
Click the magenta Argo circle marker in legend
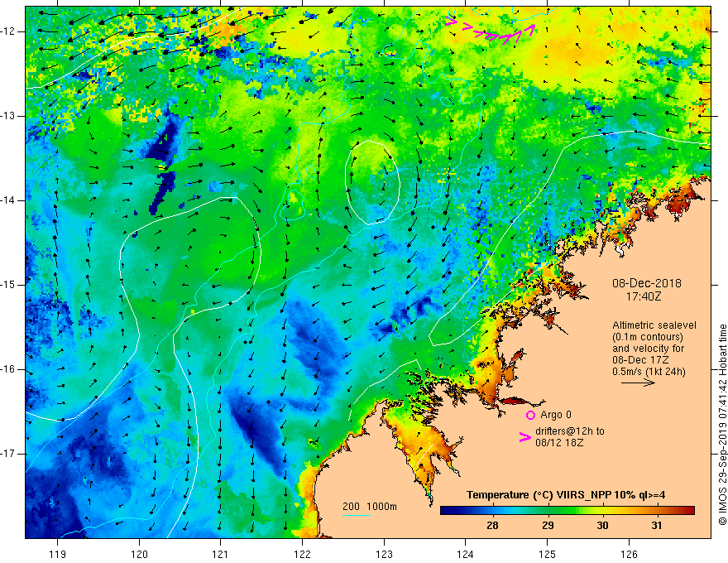click(x=530, y=415)
